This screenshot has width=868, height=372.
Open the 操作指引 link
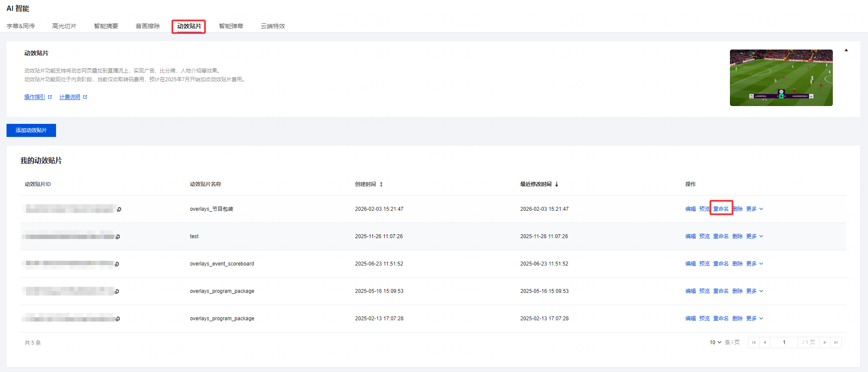pos(35,97)
